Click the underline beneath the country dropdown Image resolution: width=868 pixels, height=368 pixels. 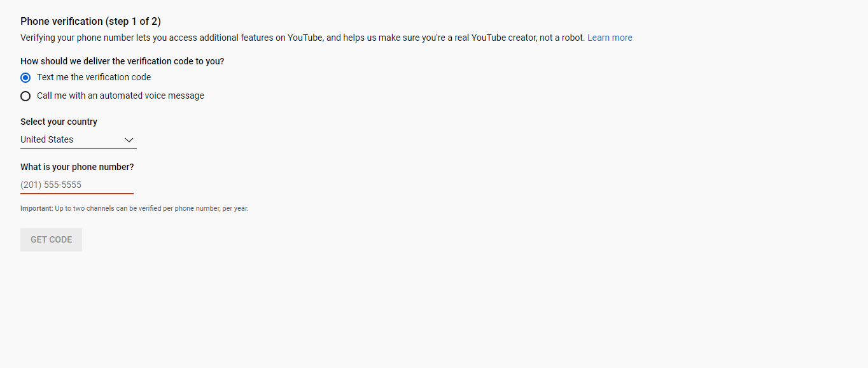[78, 148]
